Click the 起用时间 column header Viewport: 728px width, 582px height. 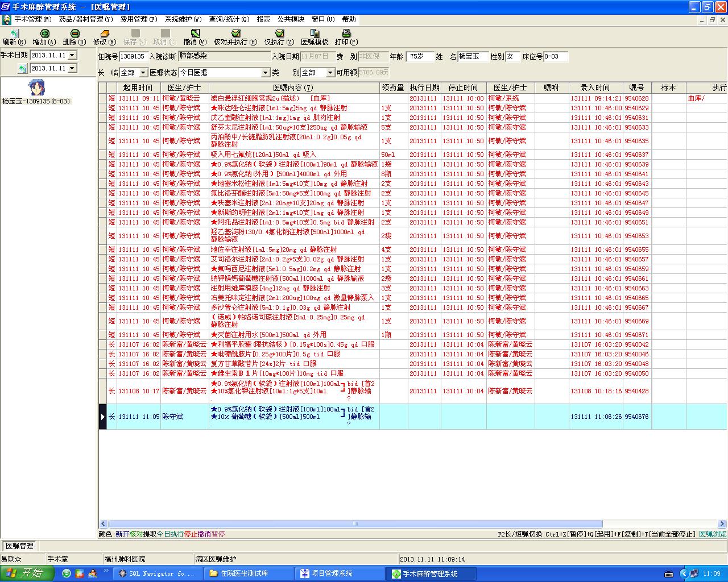[x=138, y=88]
